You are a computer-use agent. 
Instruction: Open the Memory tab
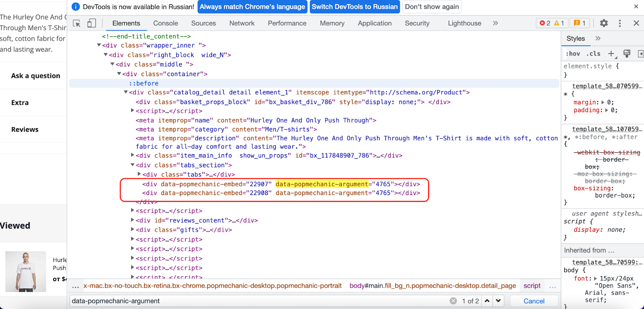coord(332,23)
